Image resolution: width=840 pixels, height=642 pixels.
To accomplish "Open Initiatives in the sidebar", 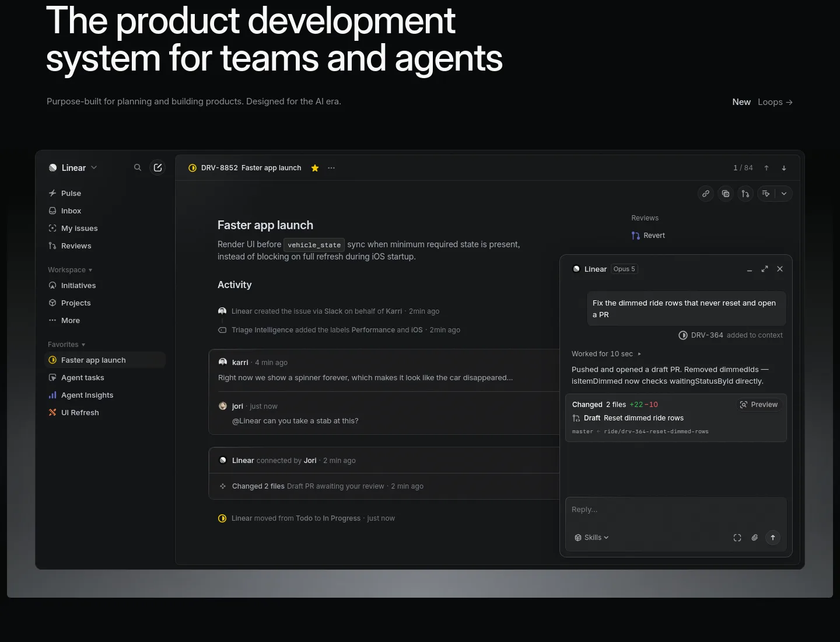I will [x=105, y=286].
